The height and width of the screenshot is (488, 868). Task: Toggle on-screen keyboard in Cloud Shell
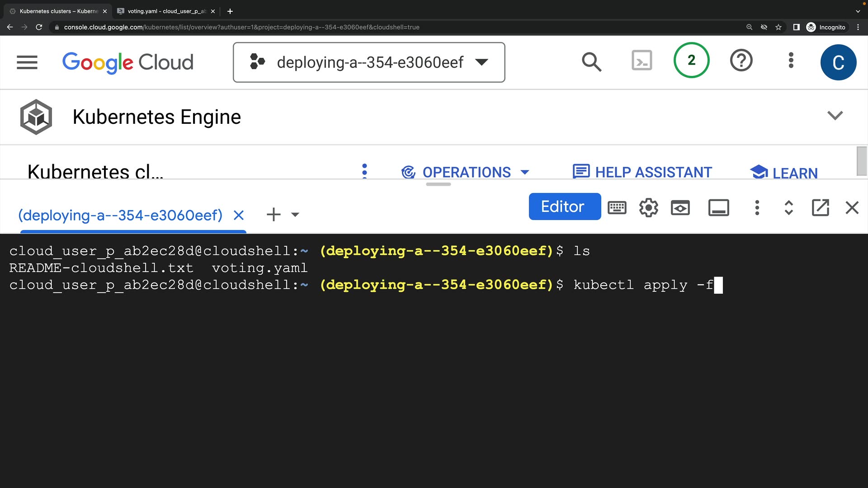tap(617, 207)
